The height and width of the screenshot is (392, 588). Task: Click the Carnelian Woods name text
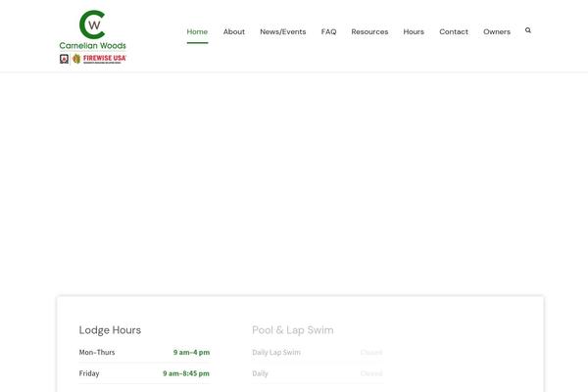(93, 46)
